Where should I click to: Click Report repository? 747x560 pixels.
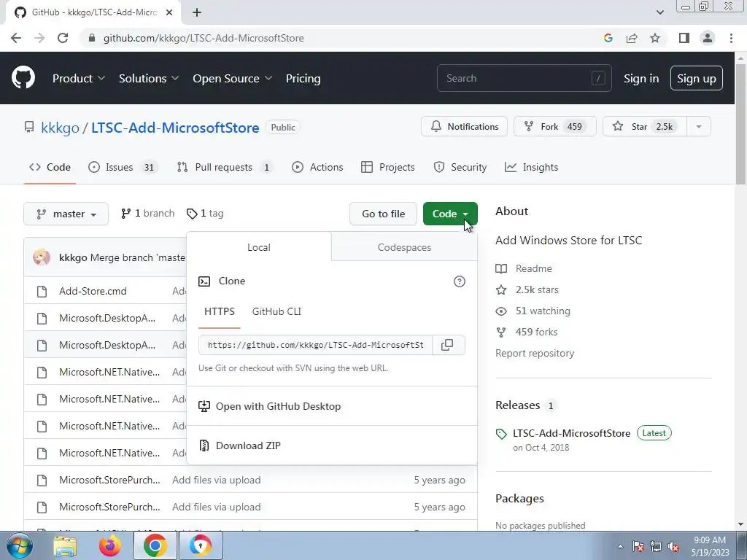[535, 354]
